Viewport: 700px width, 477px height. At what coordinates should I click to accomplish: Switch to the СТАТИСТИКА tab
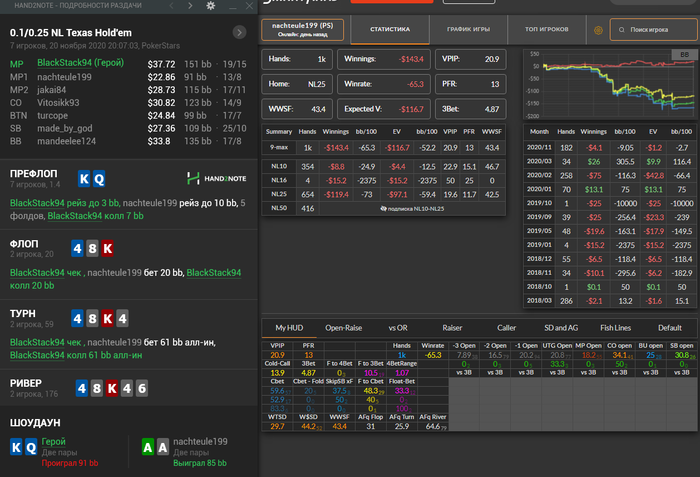tap(390, 29)
